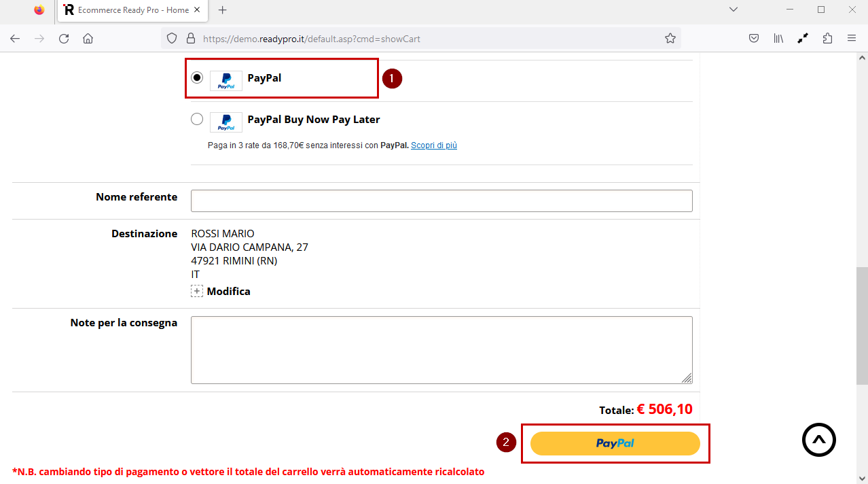868x484 pixels.
Task: Click the scroll-to-top arrow button
Action: coord(818,440)
